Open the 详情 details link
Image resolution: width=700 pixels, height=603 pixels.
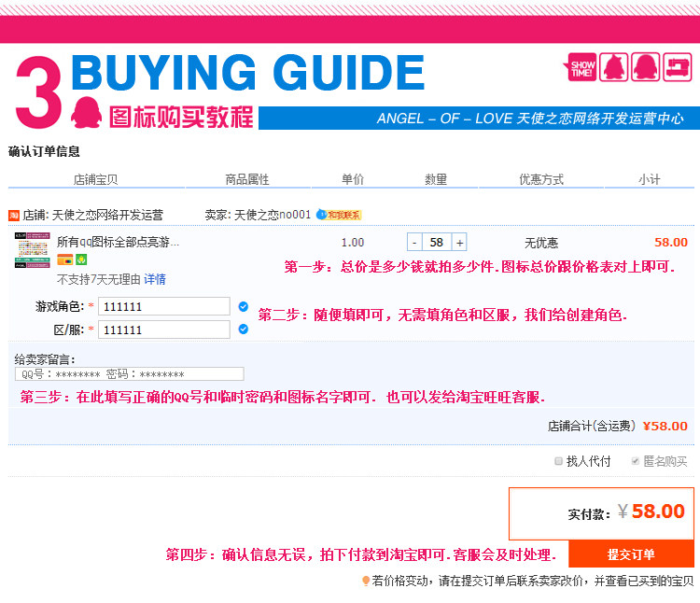click(155, 279)
